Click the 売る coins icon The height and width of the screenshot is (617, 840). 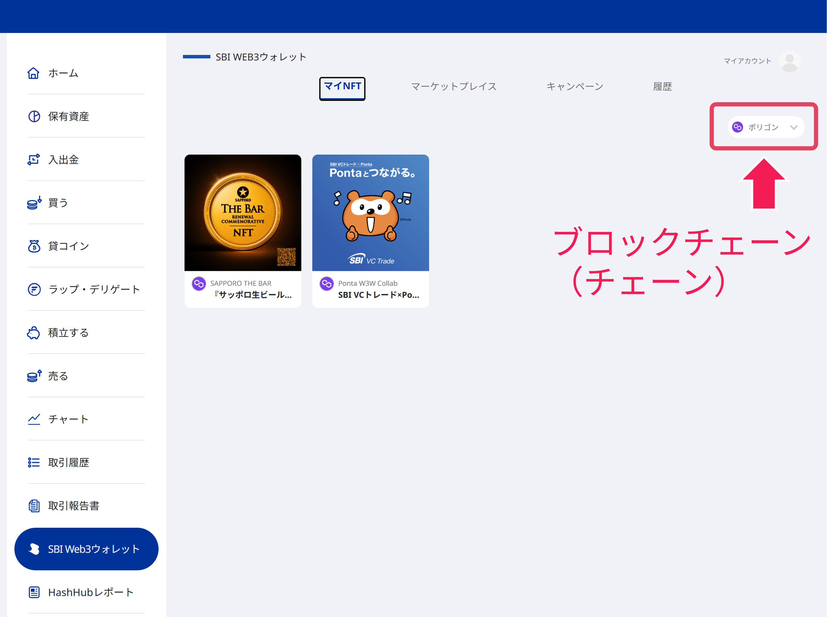34,376
